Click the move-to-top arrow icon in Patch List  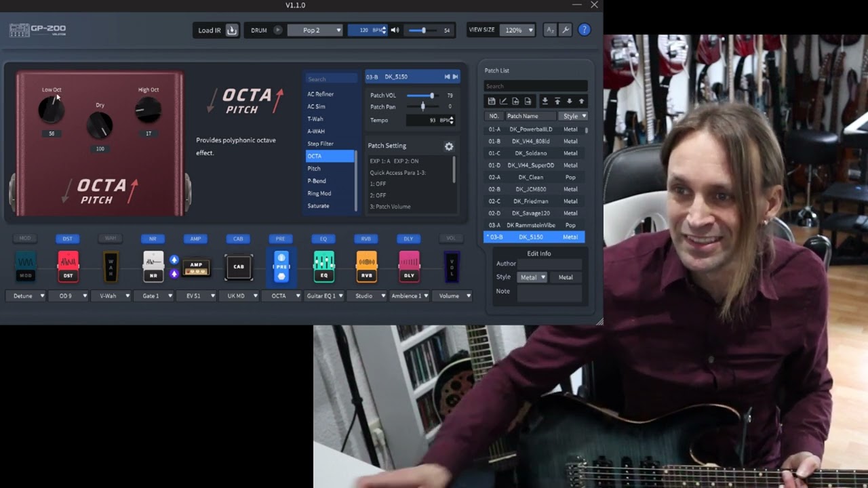(x=557, y=101)
